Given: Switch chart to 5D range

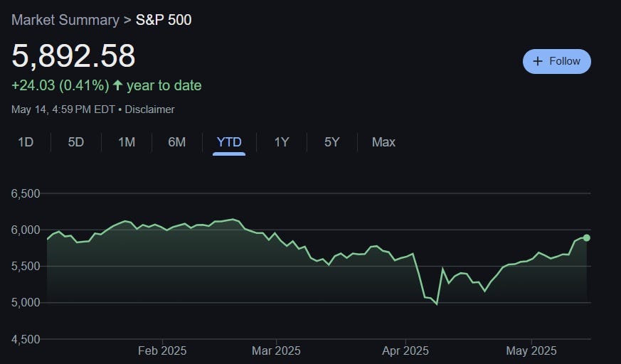Looking at the screenshot, I should click(x=75, y=142).
